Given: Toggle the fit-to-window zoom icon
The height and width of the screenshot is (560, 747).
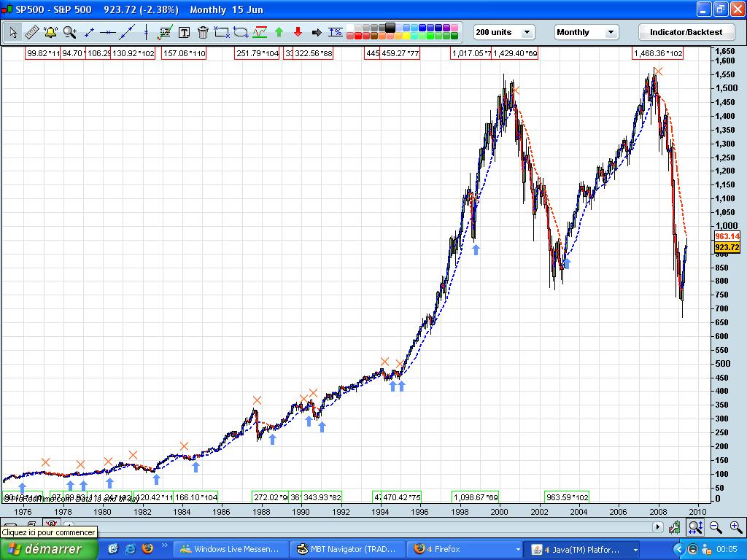Looking at the screenshot, I should (x=695, y=526).
